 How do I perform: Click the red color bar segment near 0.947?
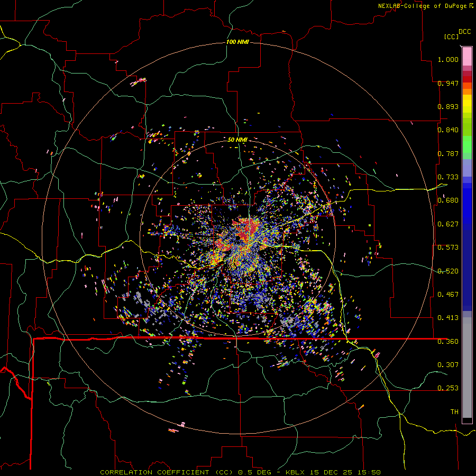467,79
